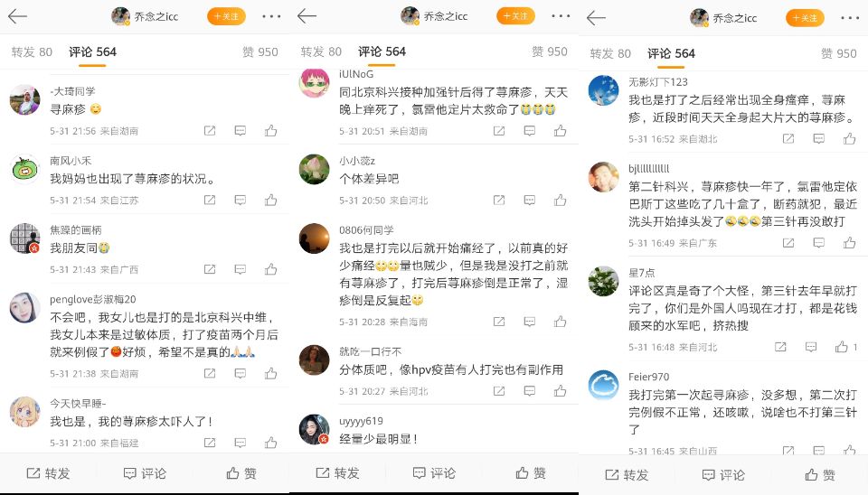The width and height of the screenshot is (868, 495).
Task: Switch to 转发 80 tab in left panel
Action: (32, 52)
